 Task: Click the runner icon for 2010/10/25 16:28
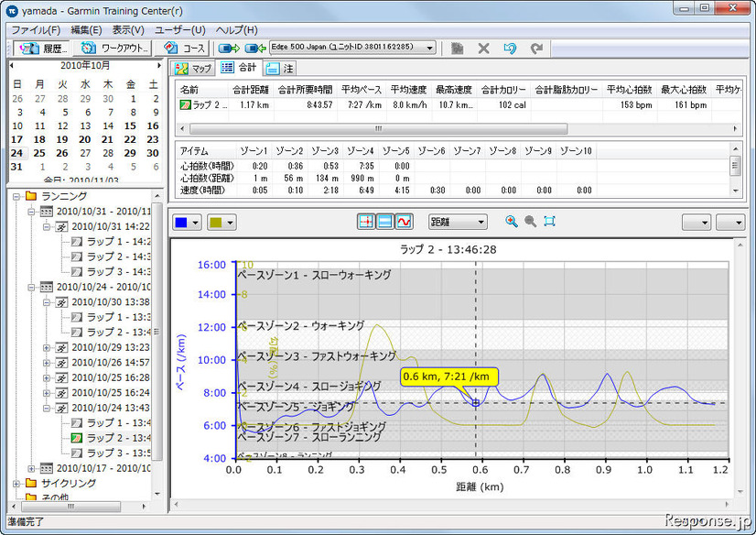point(61,377)
